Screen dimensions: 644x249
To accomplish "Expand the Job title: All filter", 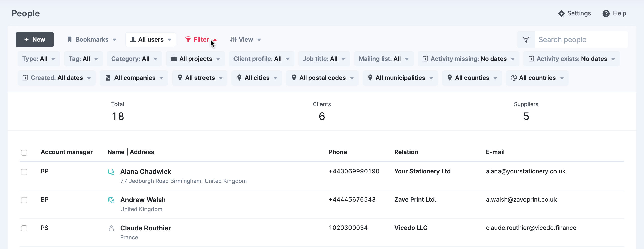I will 324,59.
